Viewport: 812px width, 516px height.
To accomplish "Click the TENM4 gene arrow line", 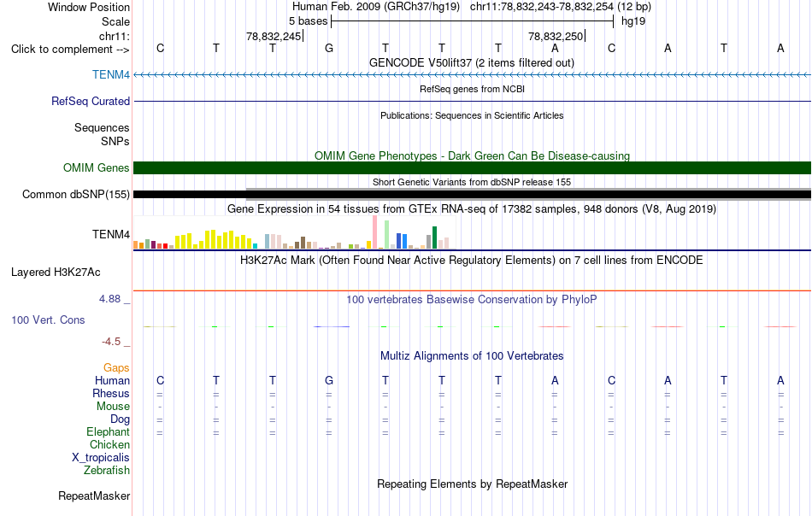I will 473,75.
